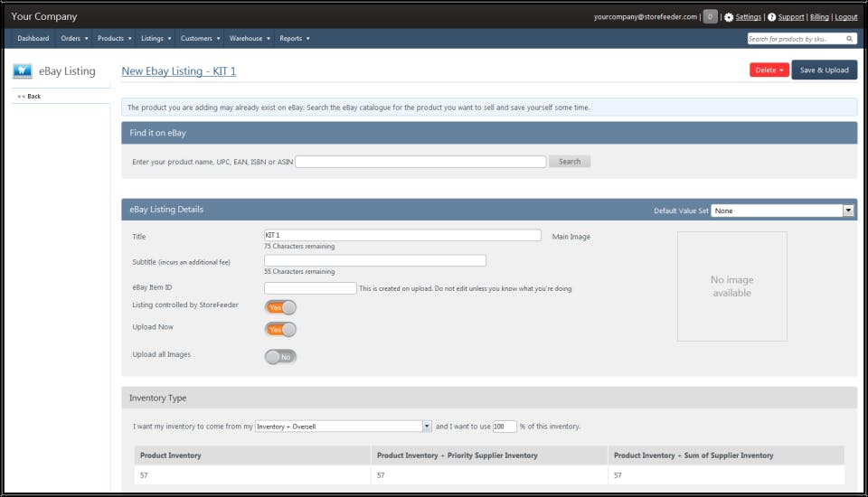This screenshot has height=497, width=868.
Task: Click the Support question mark icon
Action: click(x=771, y=17)
